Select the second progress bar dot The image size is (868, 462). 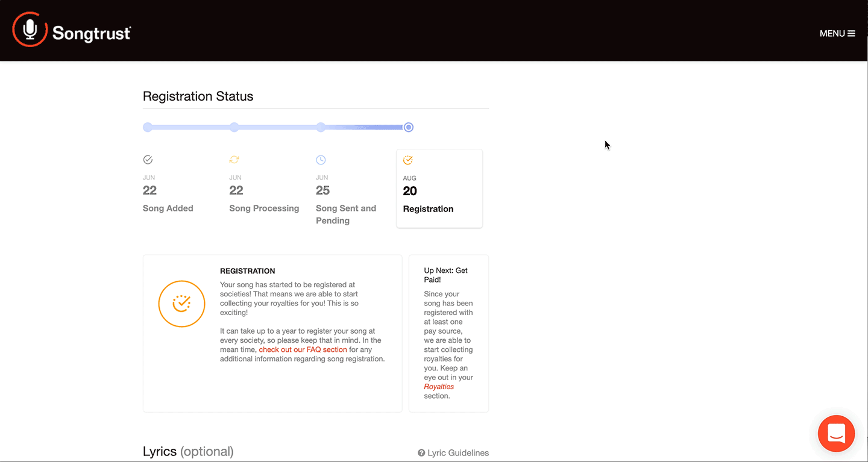point(234,127)
